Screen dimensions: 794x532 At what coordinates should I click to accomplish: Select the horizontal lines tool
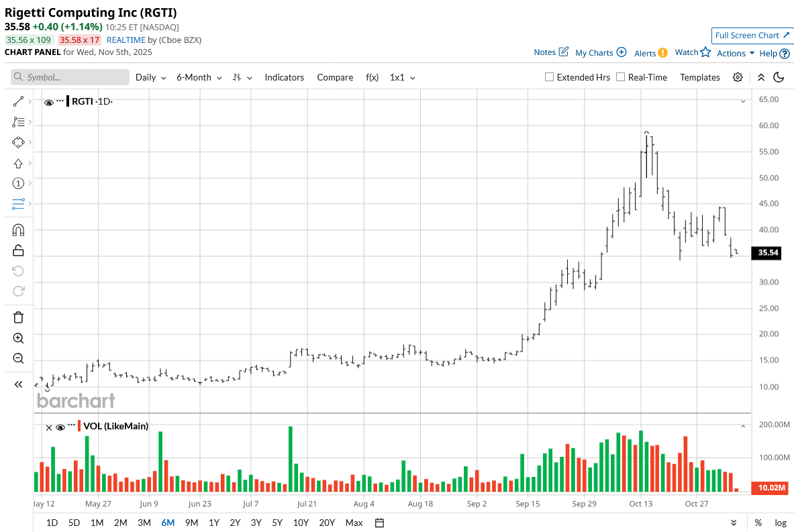pyautogui.click(x=18, y=203)
